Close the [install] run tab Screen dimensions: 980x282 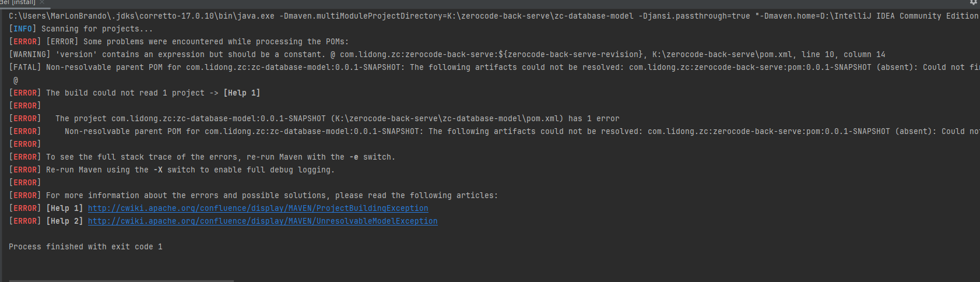click(x=42, y=2)
